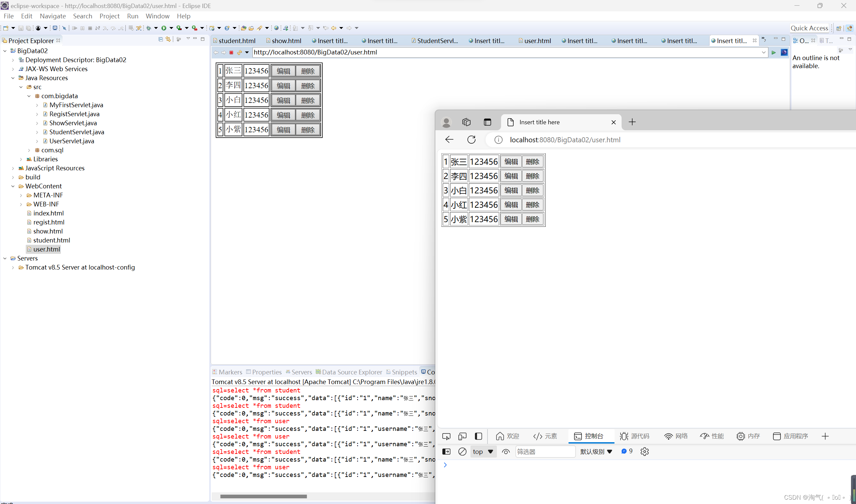This screenshot has height=504, width=856.
Task: Open the Navigate menu in Eclipse
Action: click(x=52, y=16)
